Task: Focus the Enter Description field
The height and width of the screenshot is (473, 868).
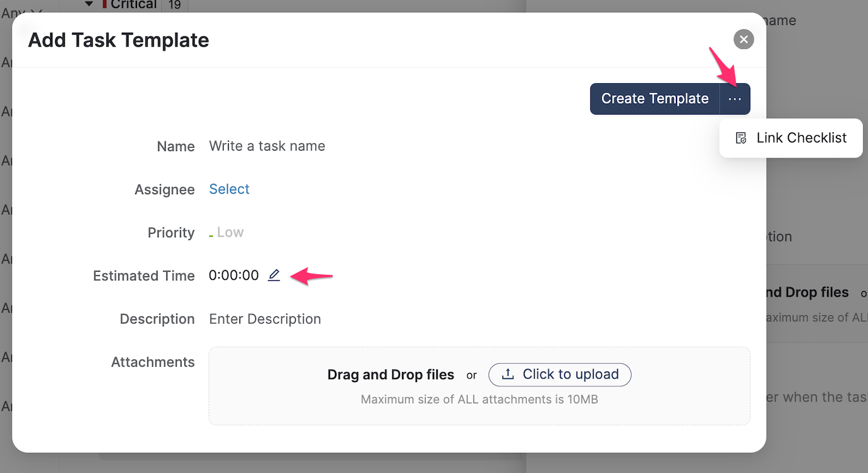Action: click(265, 319)
